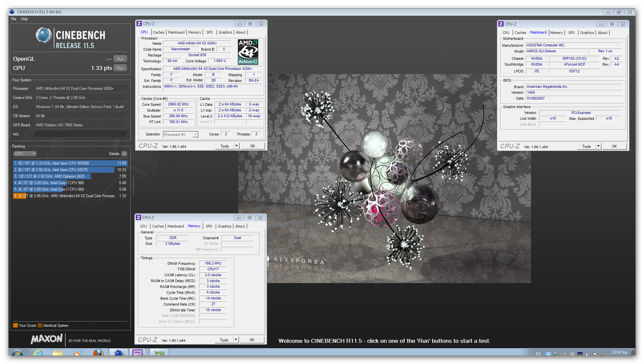Open the ranking Details arrow button

coord(124,154)
